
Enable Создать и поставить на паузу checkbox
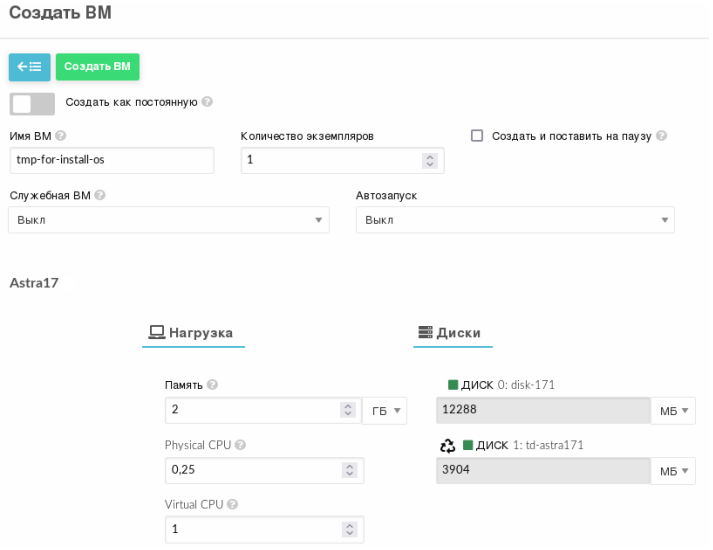[477, 136]
